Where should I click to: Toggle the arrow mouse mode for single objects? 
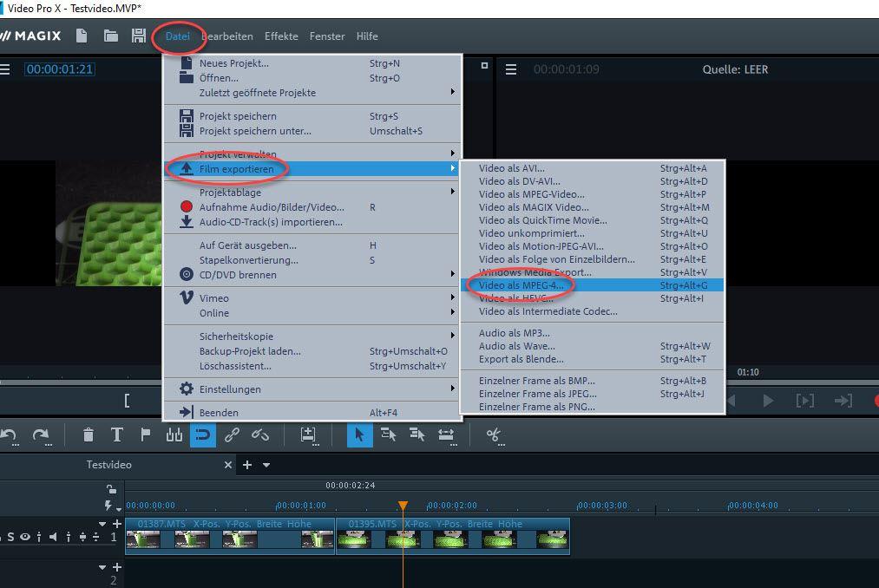coord(359,434)
